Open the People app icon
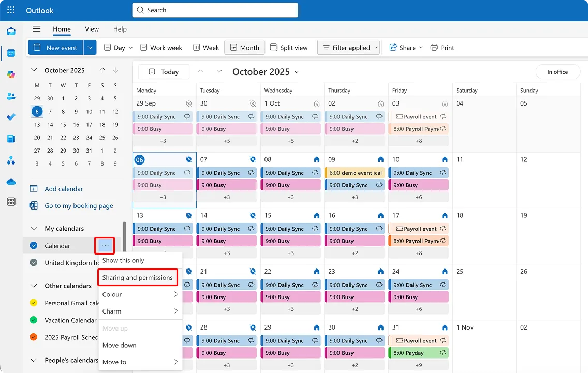The image size is (588, 373). [11, 95]
